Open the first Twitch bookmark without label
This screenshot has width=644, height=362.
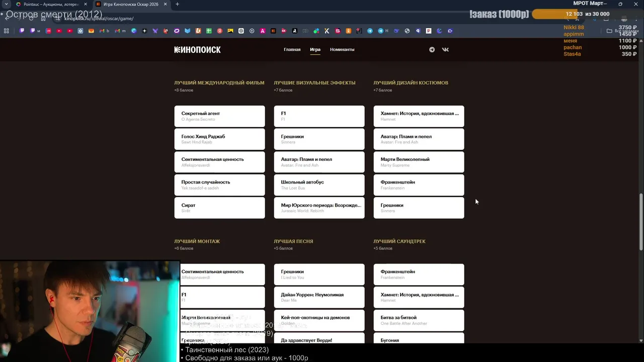pos(22,31)
